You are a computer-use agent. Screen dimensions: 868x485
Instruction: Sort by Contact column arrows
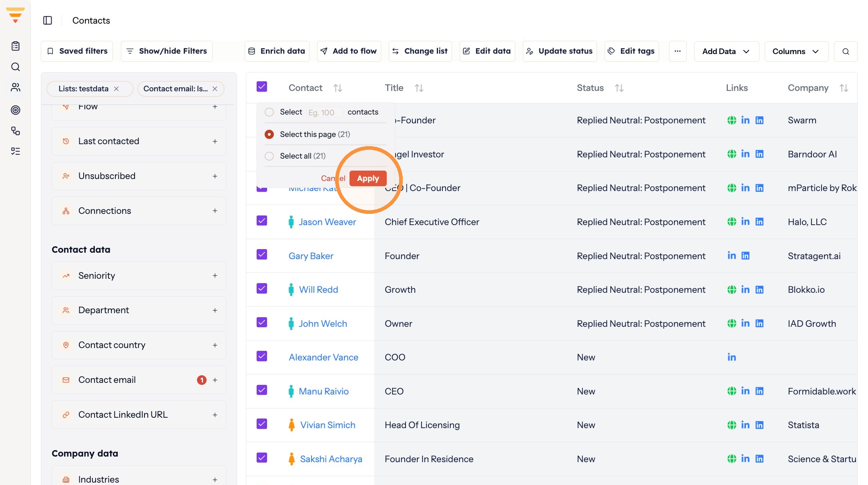[x=338, y=88]
